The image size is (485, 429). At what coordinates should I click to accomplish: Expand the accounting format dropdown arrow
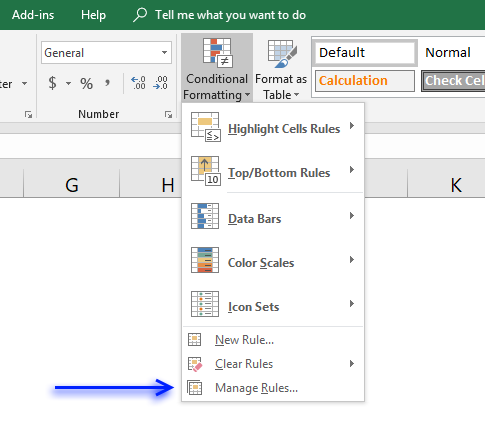pos(68,83)
